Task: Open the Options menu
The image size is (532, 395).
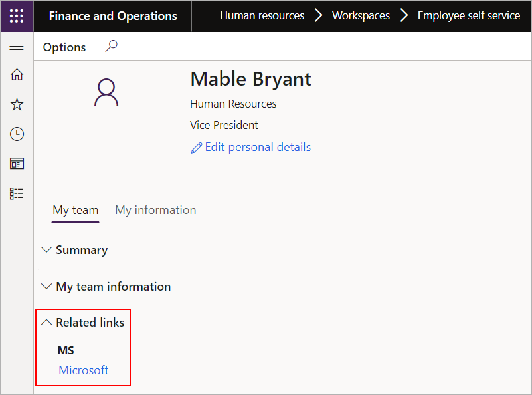Action: tap(64, 47)
